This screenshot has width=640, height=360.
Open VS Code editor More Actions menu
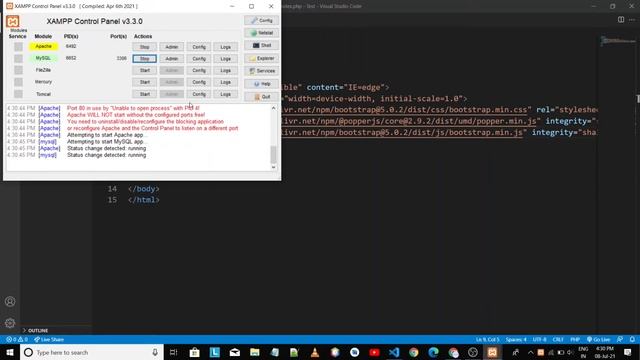[x=632, y=20]
